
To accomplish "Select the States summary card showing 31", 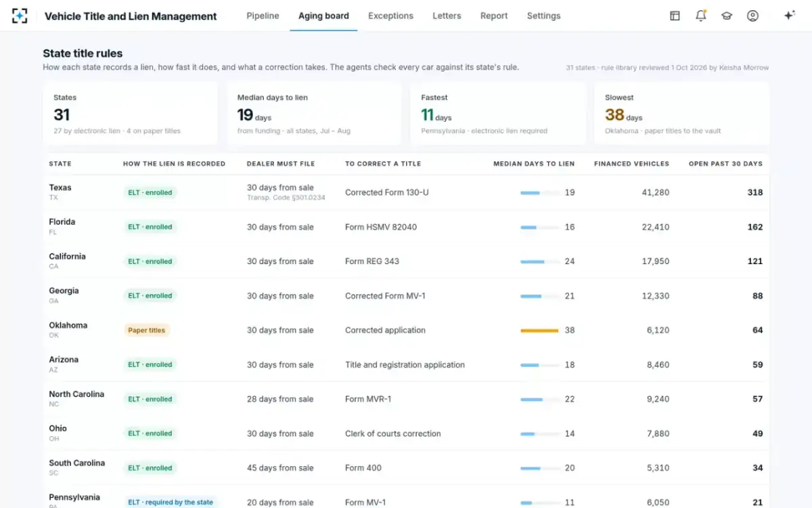I will coord(130,114).
